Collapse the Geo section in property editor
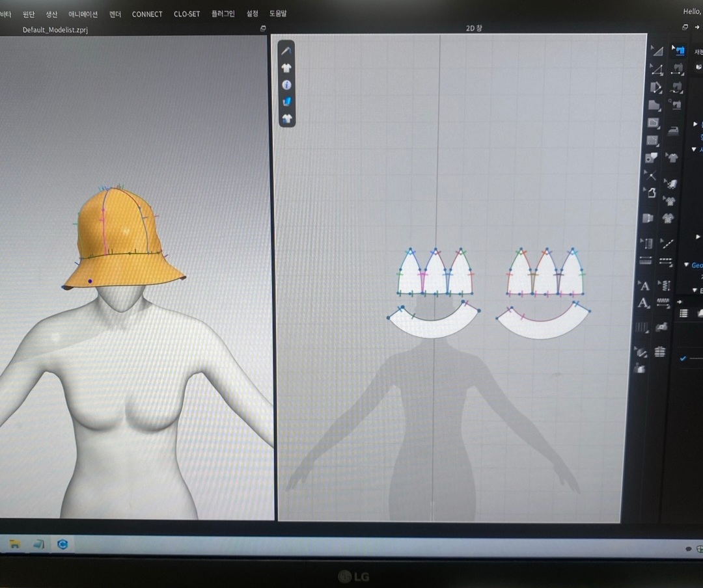 686,265
